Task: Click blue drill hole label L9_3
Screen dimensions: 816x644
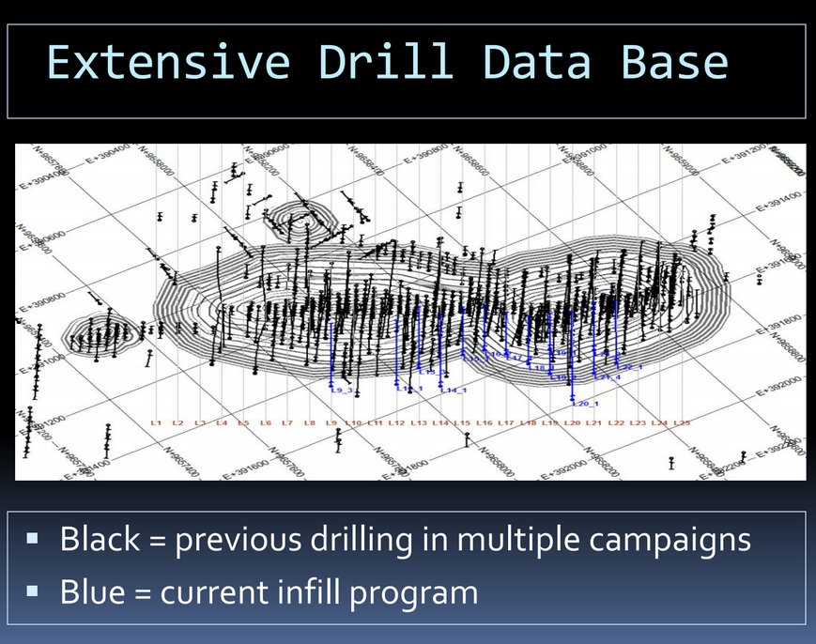Action: pyautogui.click(x=342, y=390)
